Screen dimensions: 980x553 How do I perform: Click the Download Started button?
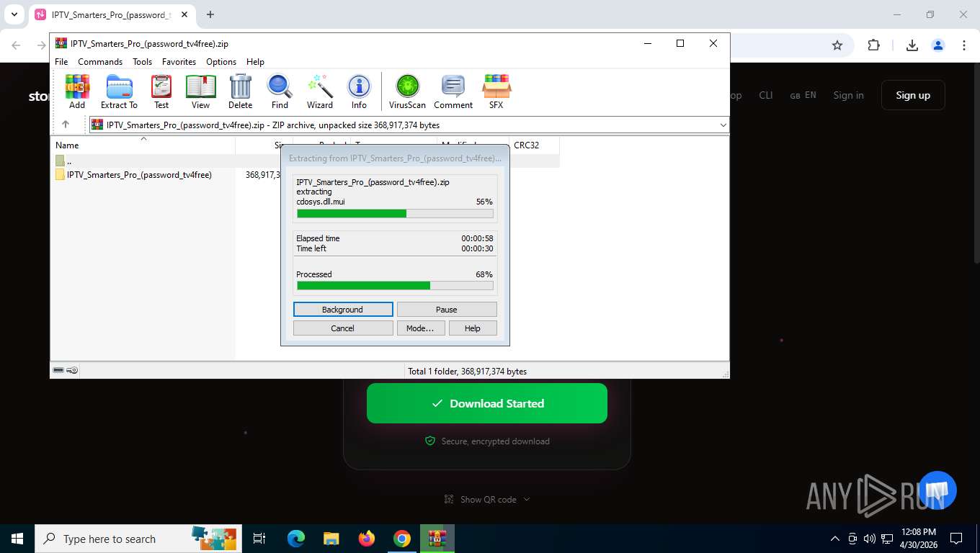click(x=487, y=403)
